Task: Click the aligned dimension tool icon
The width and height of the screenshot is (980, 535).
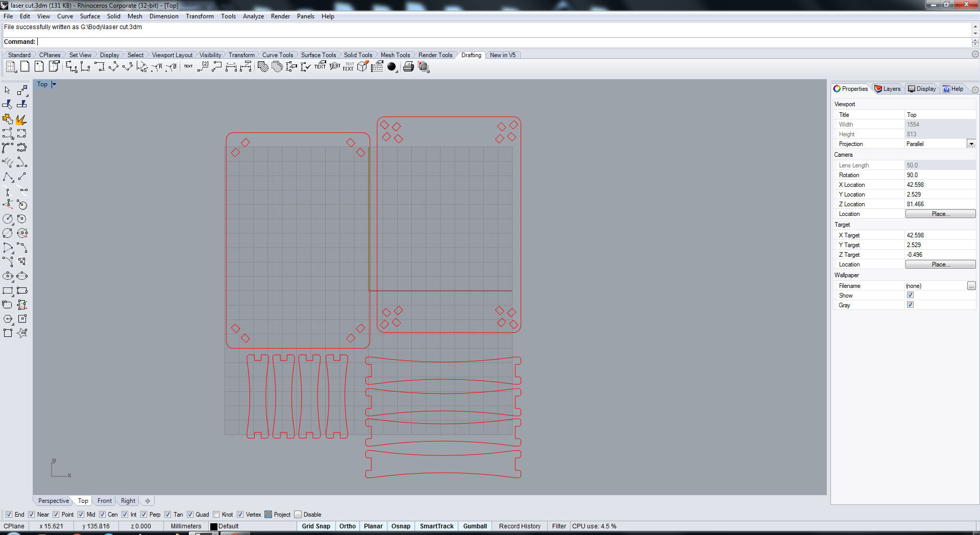Action: (x=113, y=67)
